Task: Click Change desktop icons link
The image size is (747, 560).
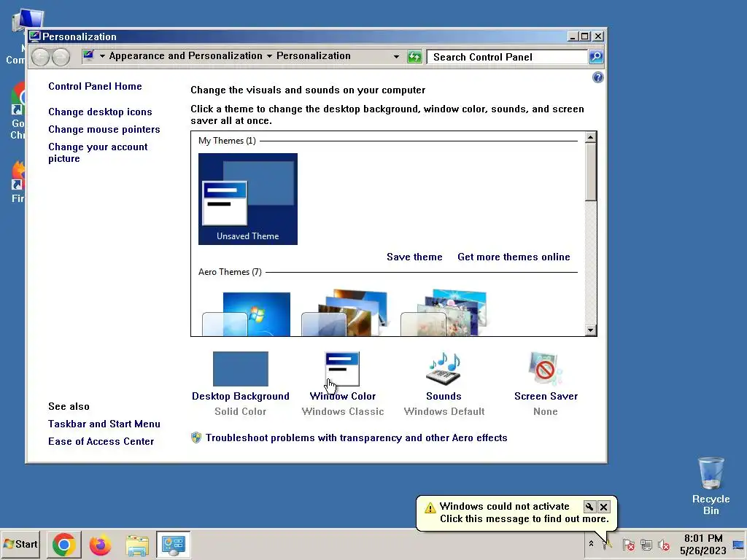Action: (x=100, y=112)
